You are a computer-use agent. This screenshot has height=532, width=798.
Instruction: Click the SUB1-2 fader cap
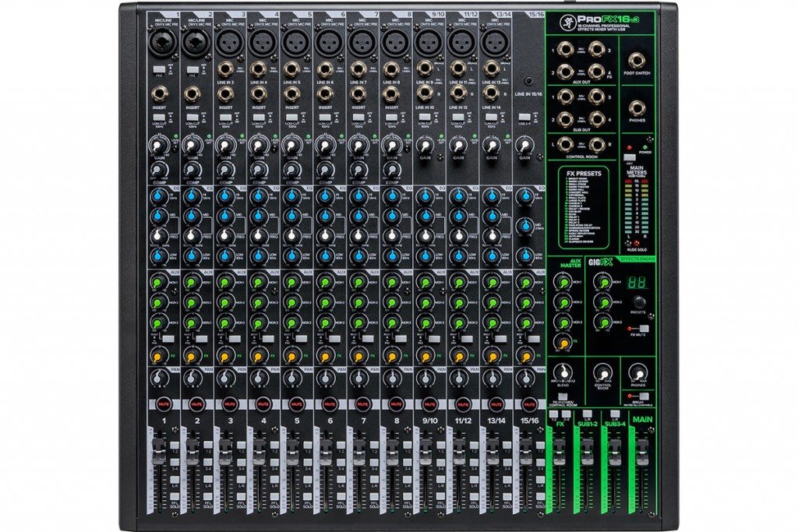pyautogui.click(x=587, y=450)
